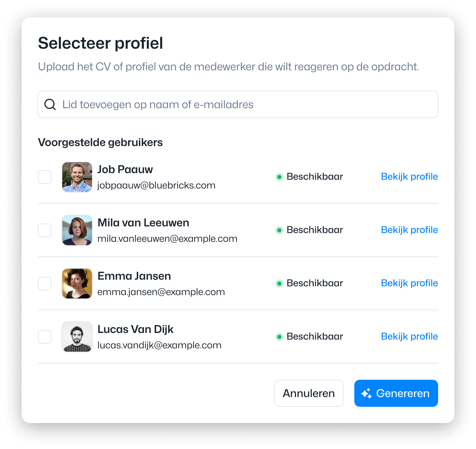476x449 pixels.
Task: Select the checkbox for Job Paauw
Action: point(45,177)
